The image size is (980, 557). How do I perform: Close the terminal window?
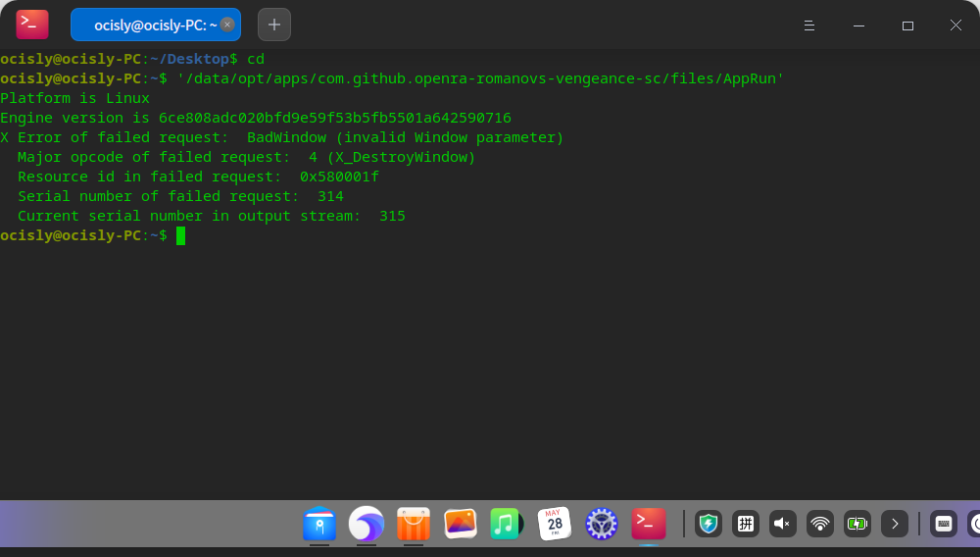955,25
